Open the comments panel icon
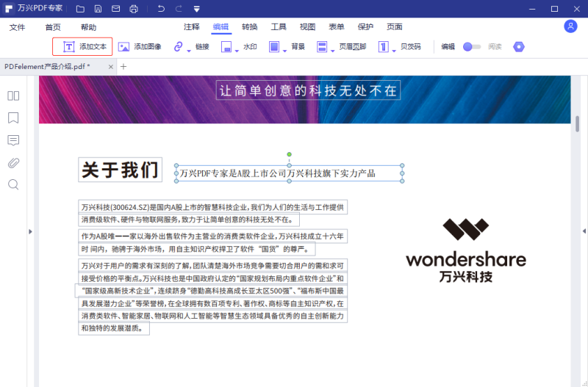588x387 pixels. (13, 140)
